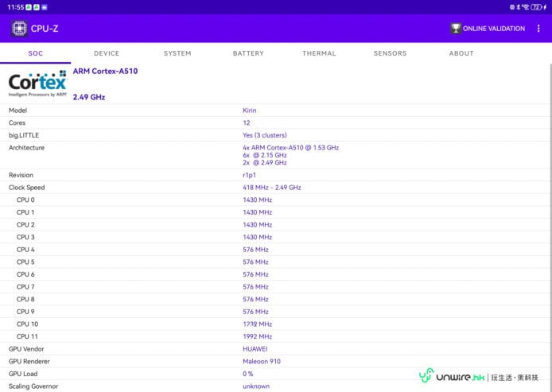Screen dimensions: 552x392
Task: Click the CPU-Z app logo icon
Action: click(19, 29)
